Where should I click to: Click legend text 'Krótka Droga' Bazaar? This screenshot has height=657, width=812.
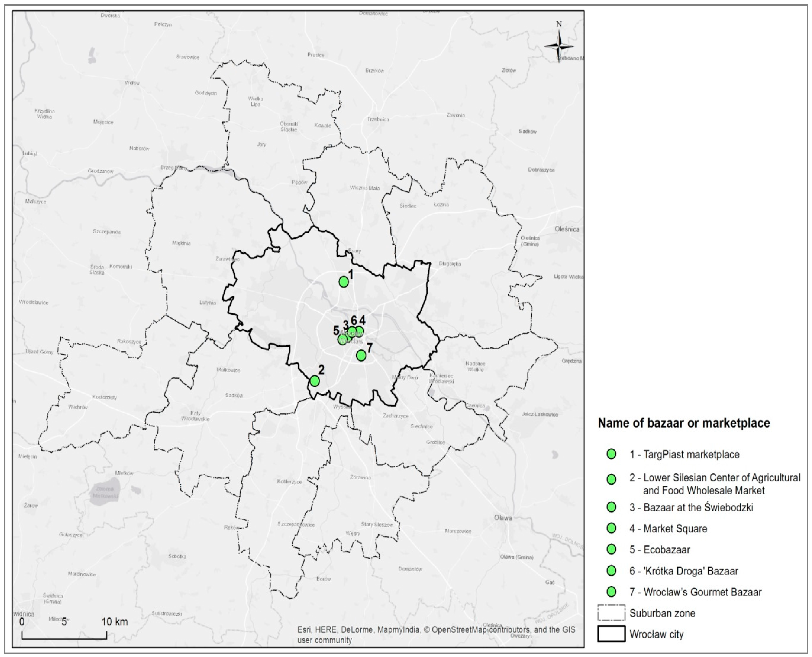pos(684,571)
